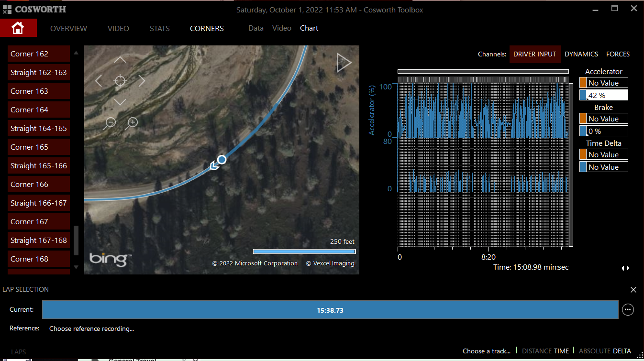Click the red Home icon
Screen dimensions: 644x361
[18, 28]
